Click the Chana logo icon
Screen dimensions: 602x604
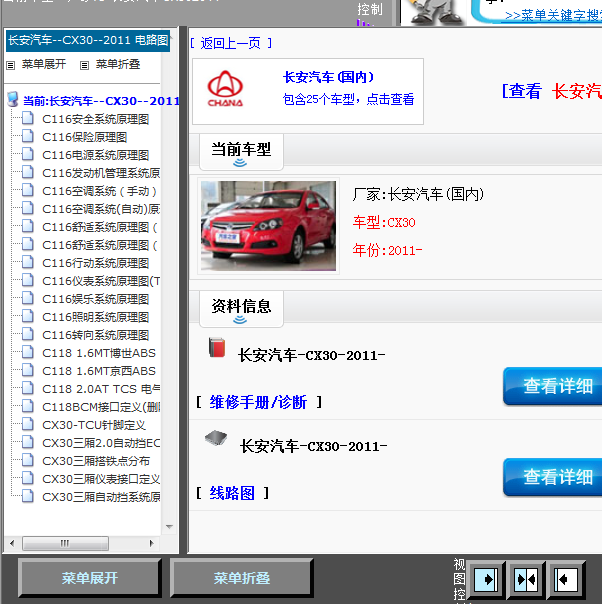pyautogui.click(x=225, y=89)
